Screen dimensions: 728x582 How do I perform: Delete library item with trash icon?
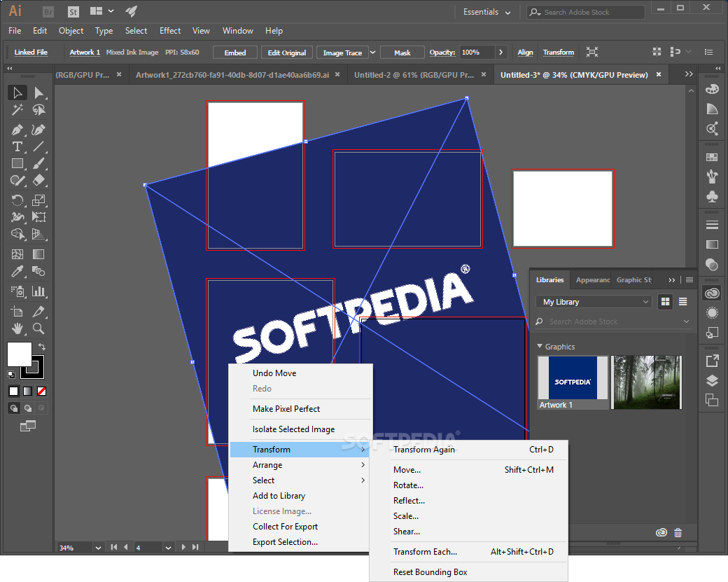pyautogui.click(x=678, y=532)
